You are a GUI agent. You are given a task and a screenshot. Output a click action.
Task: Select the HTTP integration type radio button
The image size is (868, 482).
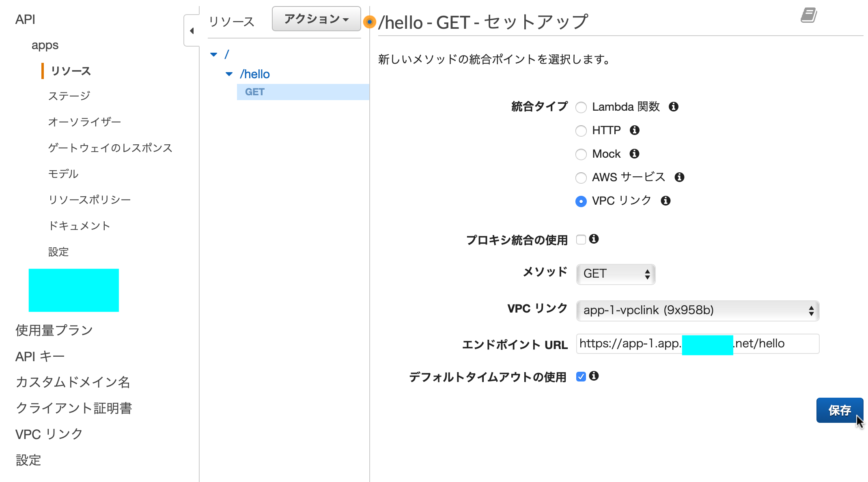click(x=581, y=131)
